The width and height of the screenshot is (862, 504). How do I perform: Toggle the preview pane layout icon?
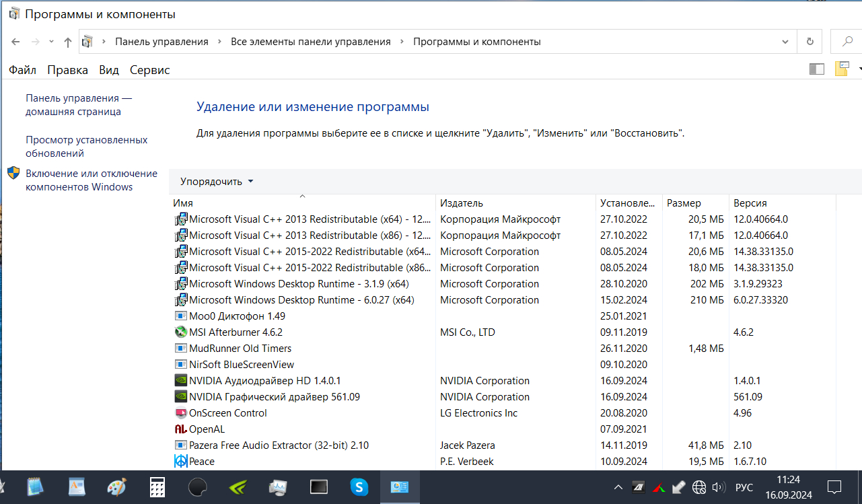point(817,69)
